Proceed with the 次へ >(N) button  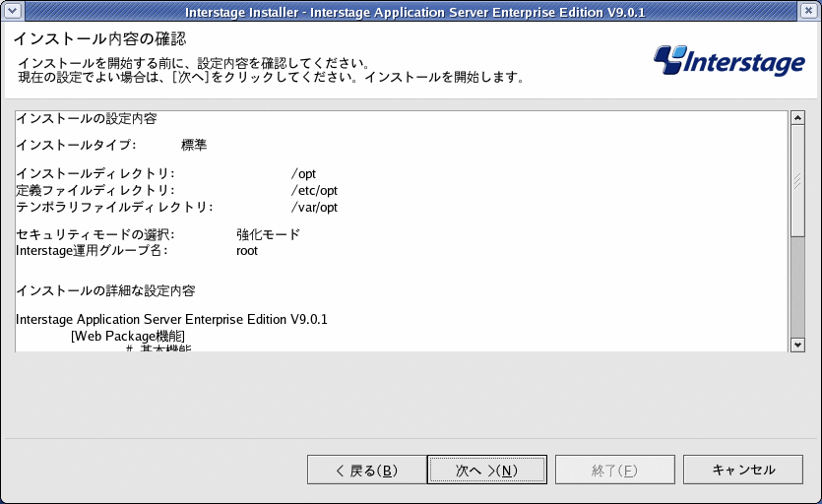click(487, 470)
